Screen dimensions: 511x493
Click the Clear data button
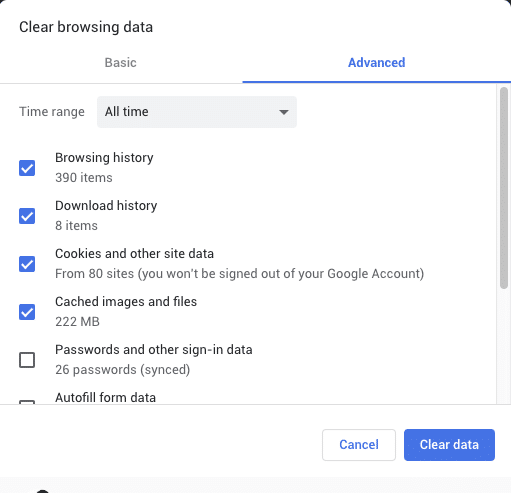pyautogui.click(x=449, y=445)
